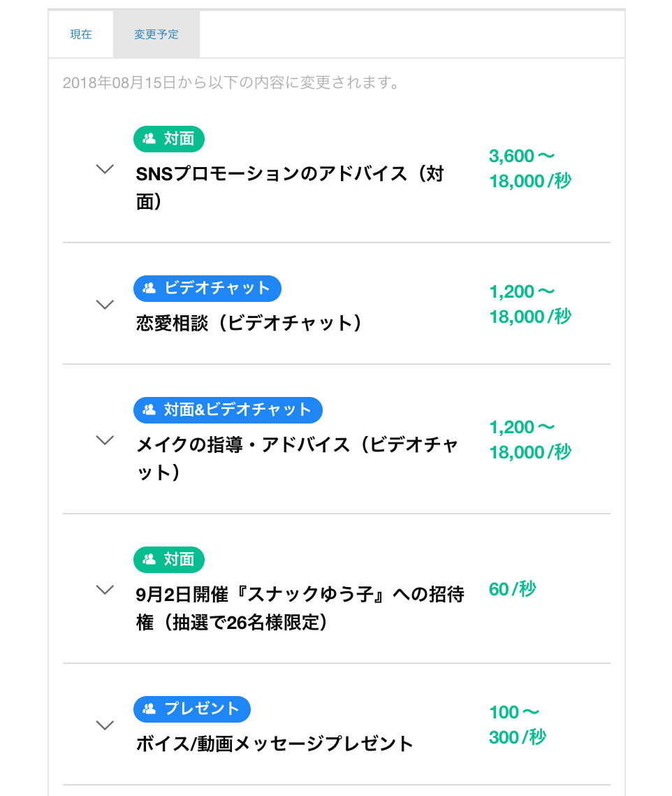Click the people icon in 対面&ビデオチャット badge
Image resolution: width=672 pixels, height=796 pixels.
pyautogui.click(x=149, y=410)
